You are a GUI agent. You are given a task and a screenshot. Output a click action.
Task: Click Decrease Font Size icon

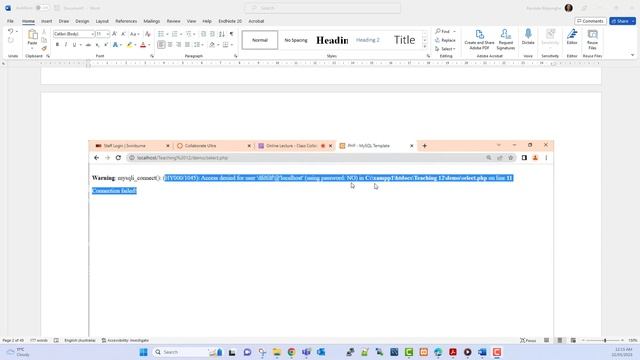(x=123, y=34)
